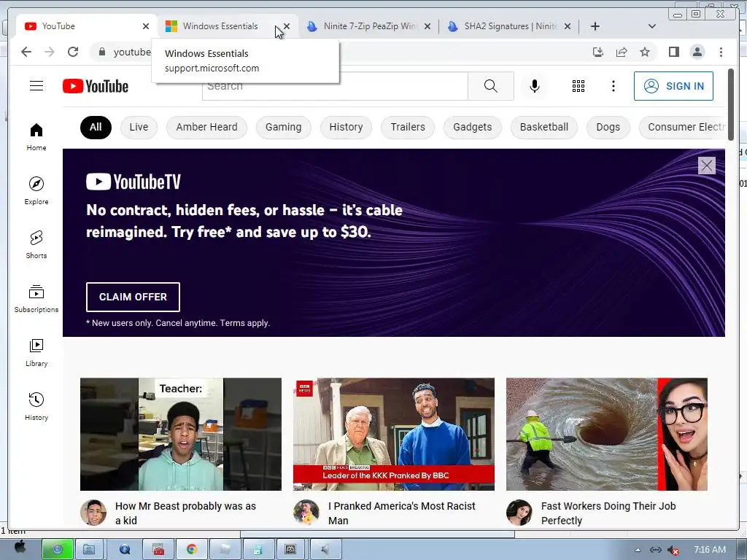The width and height of the screenshot is (747, 560).
Task: Click the browser forward arrow
Action: [50, 52]
